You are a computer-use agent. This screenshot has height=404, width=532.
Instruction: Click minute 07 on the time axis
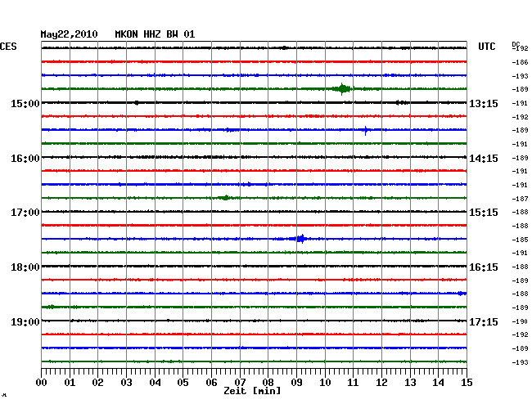pos(240,382)
